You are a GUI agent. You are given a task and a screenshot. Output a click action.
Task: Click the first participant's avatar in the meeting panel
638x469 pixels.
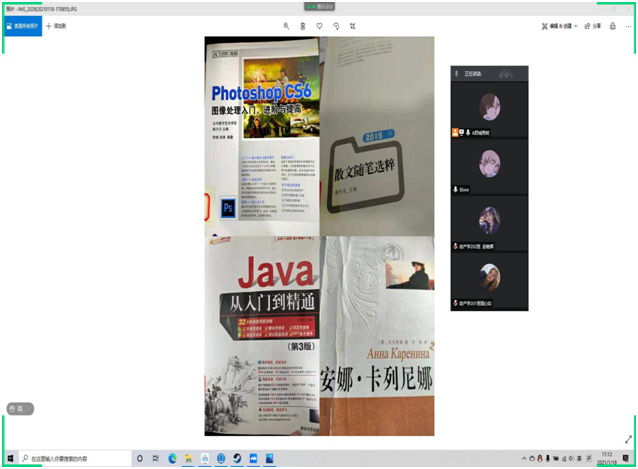point(489,107)
